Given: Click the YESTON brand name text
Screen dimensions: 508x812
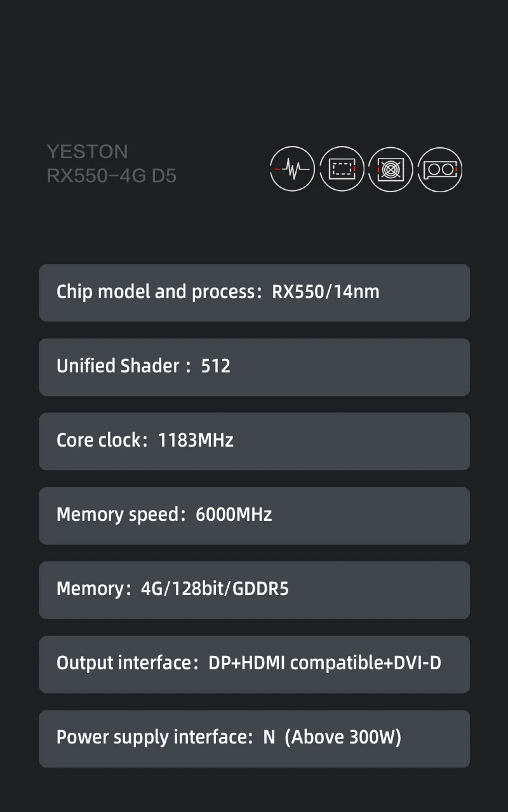Looking at the screenshot, I should 87,152.
